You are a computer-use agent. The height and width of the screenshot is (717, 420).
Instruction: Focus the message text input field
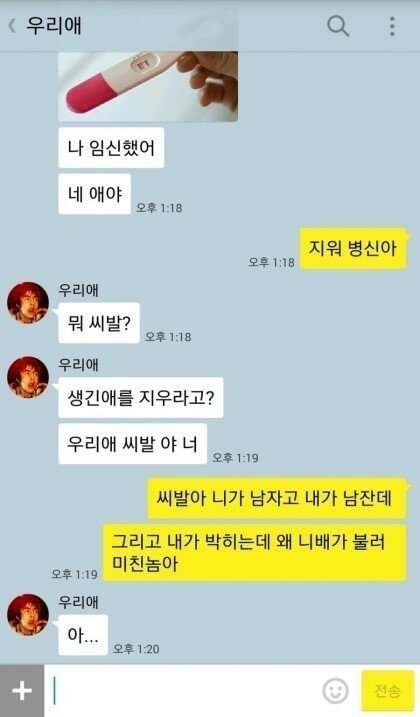183,690
